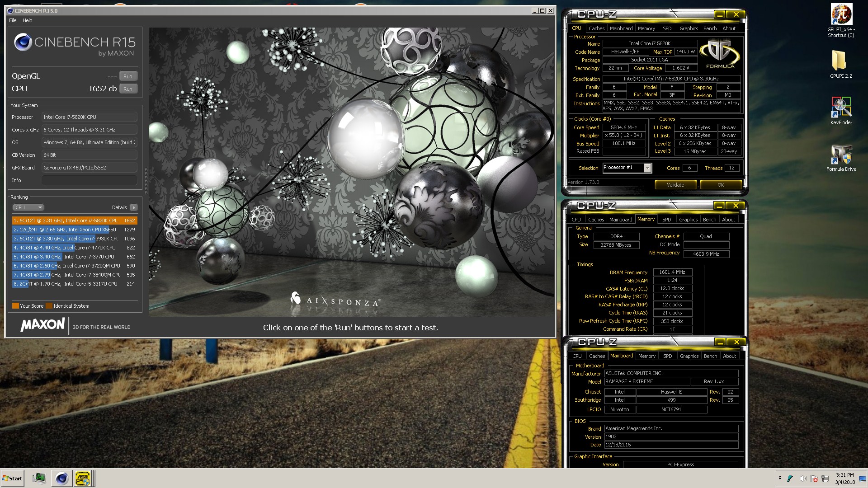Screen dimensions: 868x488
Task: Click the OK button in CPU-Z
Action: [x=721, y=185]
